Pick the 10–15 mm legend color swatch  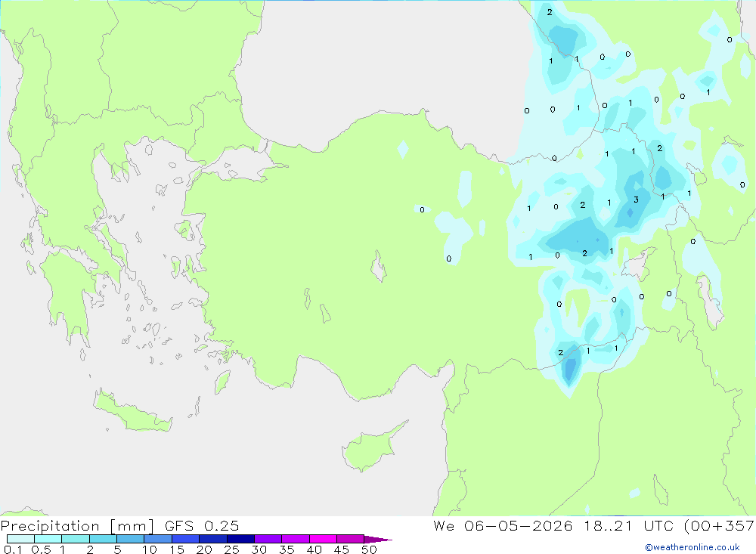coord(158,539)
